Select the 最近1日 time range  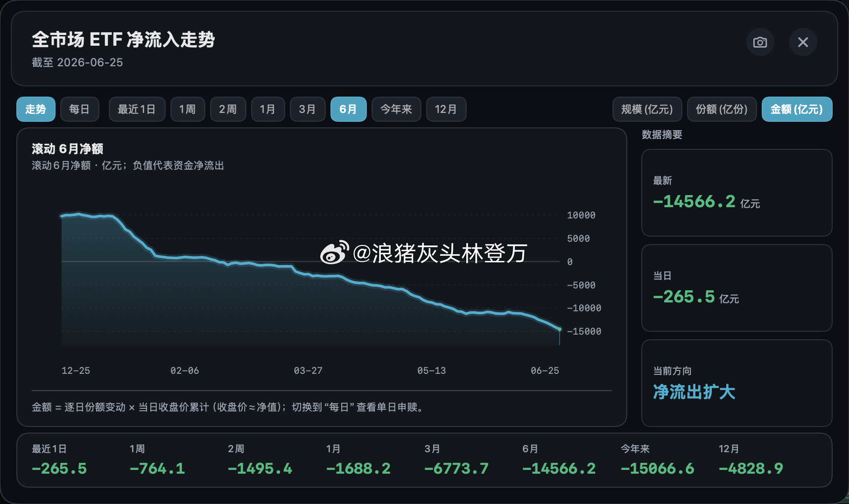[x=137, y=109]
